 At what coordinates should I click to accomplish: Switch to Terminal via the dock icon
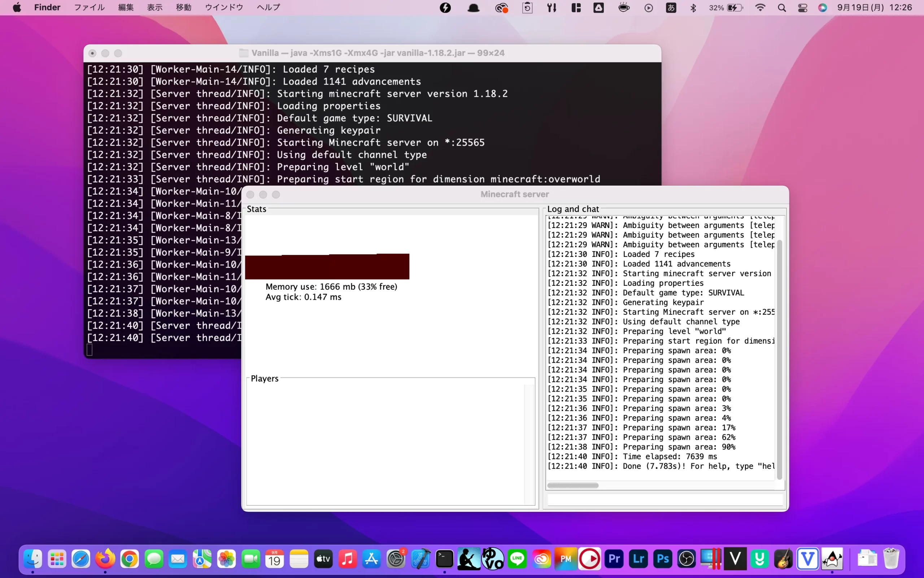pyautogui.click(x=444, y=559)
